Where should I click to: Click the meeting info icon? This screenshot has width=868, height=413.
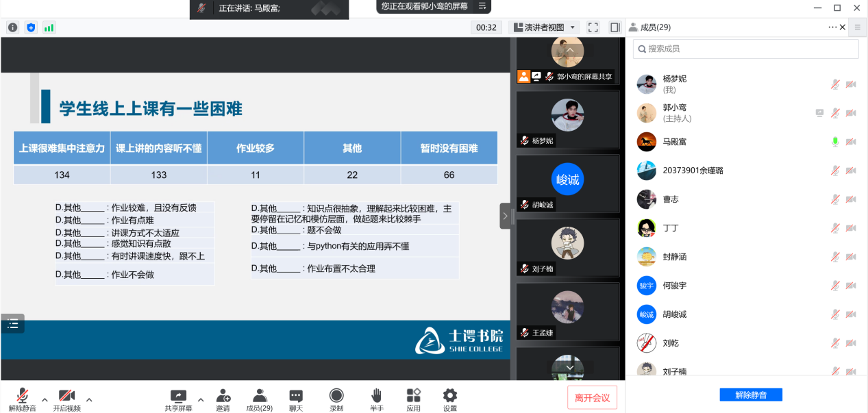[12, 27]
